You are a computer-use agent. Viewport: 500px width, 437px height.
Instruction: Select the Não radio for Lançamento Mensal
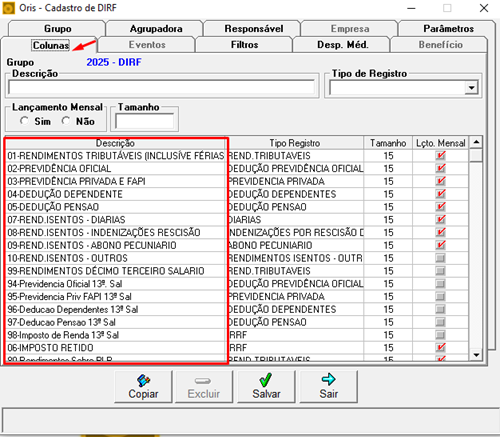pyautogui.click(x=66, y=121)
